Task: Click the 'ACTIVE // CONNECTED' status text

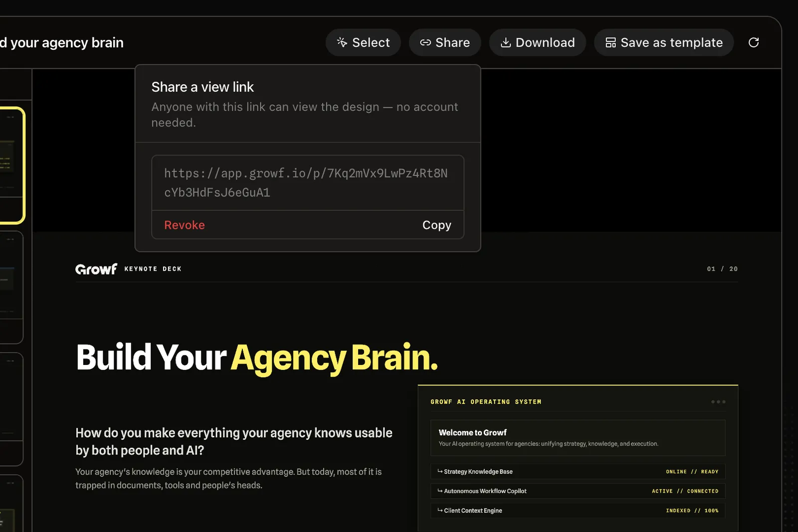Action: pos(685,491)
